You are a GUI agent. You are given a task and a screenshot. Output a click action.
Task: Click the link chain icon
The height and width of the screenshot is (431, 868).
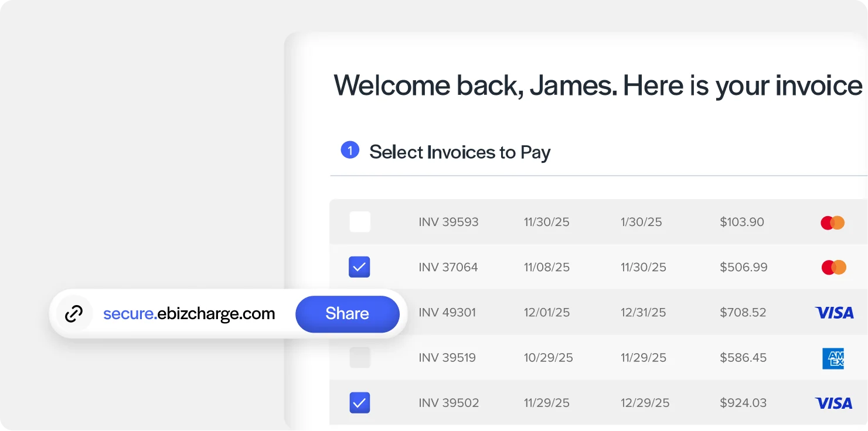click(74, 314)
